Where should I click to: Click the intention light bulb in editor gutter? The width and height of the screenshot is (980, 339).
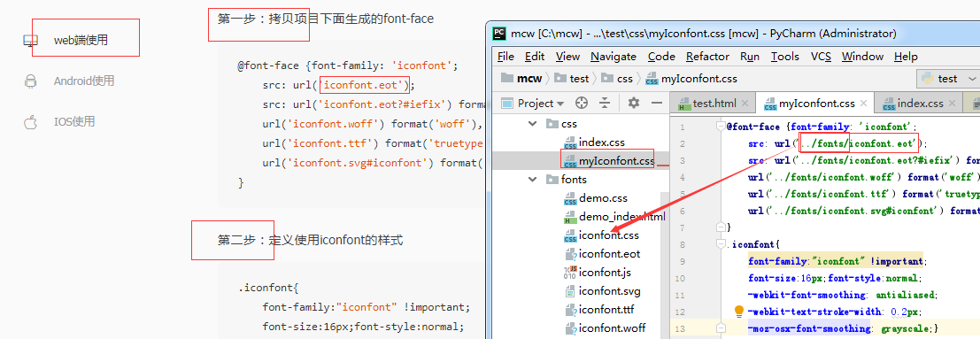coord(739,311)
